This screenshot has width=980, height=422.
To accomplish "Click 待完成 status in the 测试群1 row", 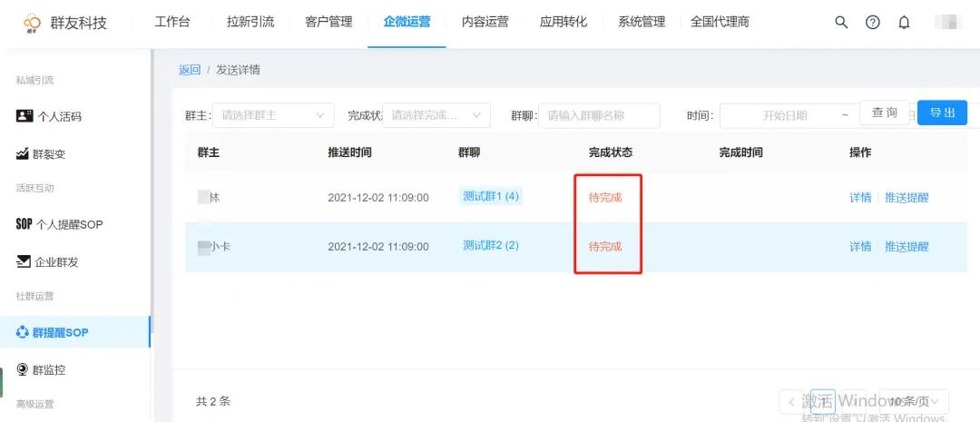I will [605, 198].
